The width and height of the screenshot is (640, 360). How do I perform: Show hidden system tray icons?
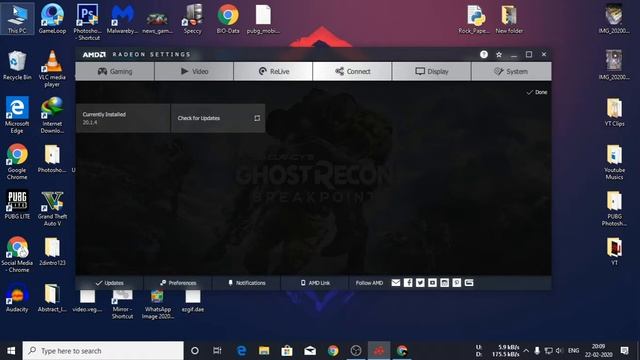pos(526,351)
